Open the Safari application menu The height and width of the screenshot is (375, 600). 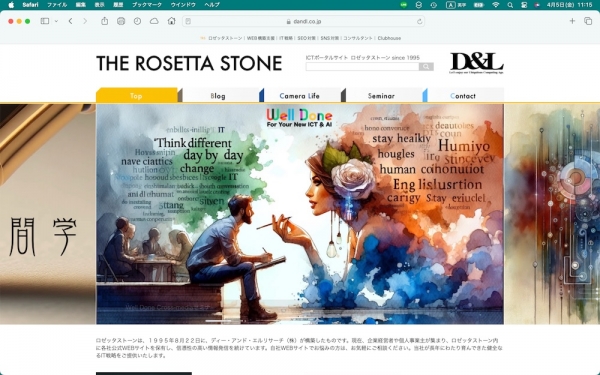coord(30,5)
